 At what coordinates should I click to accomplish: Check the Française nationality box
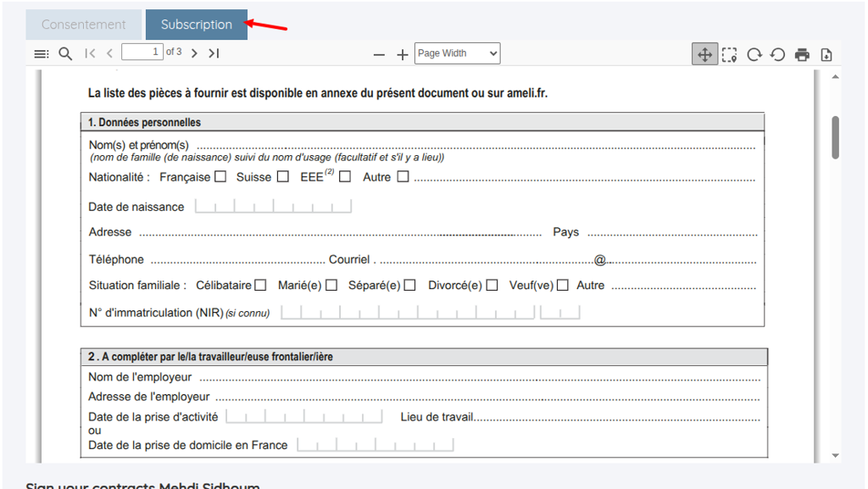coord(220,176)
